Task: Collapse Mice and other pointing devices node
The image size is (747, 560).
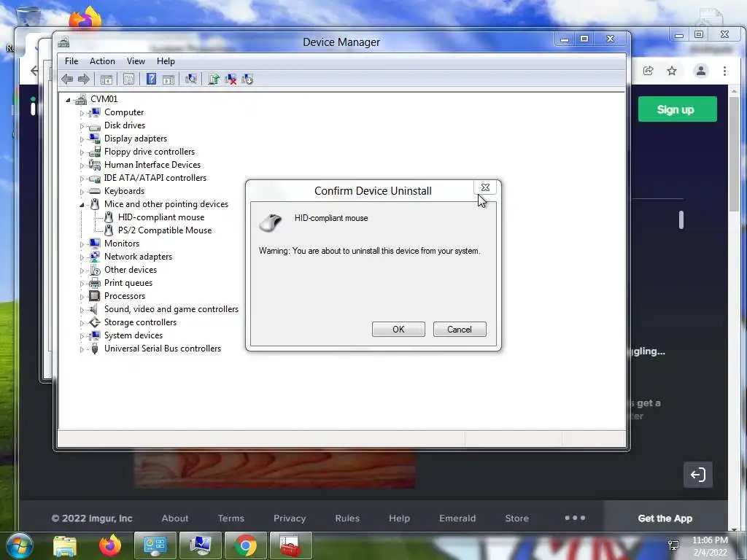Action: tap(82, 205)
